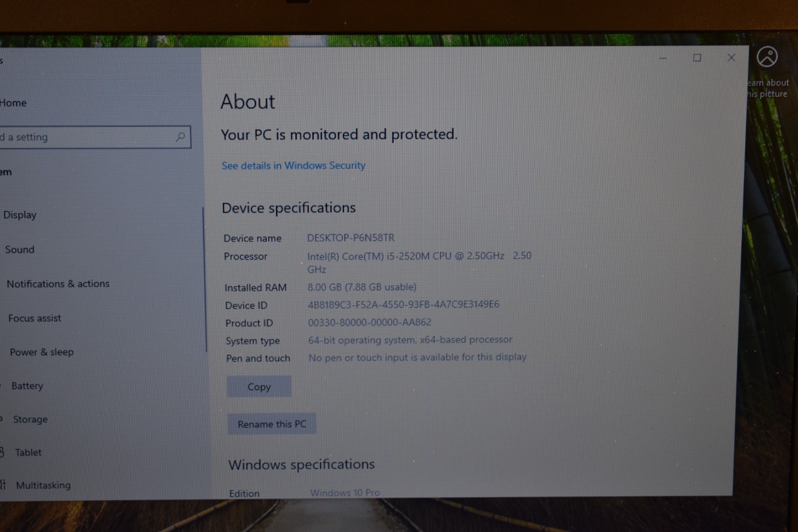
Task: Open Notifications & actions settings
Action: (x=58, y=284)
